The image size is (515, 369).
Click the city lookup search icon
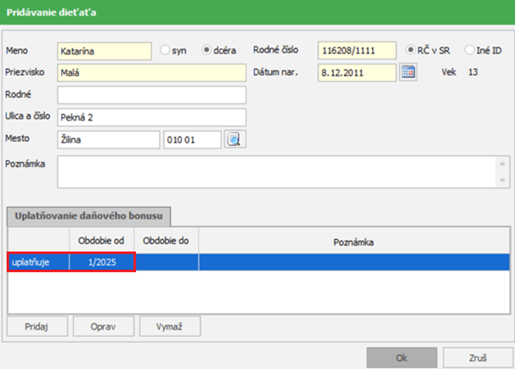point(235,139)
